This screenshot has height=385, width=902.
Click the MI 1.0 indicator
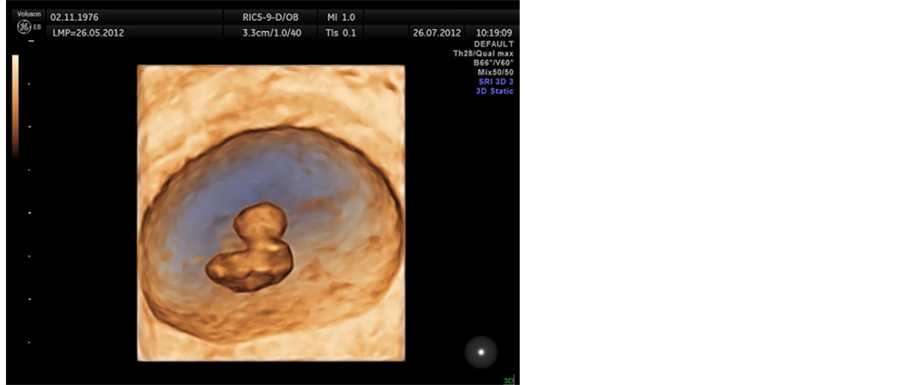tap(341, 17)
